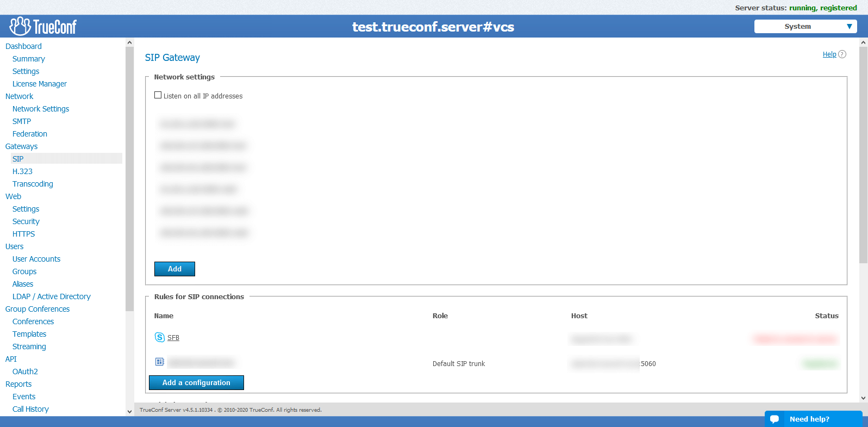Click main page scroll up arrow
Screen dimensions: 868x427
click(863, 42)
